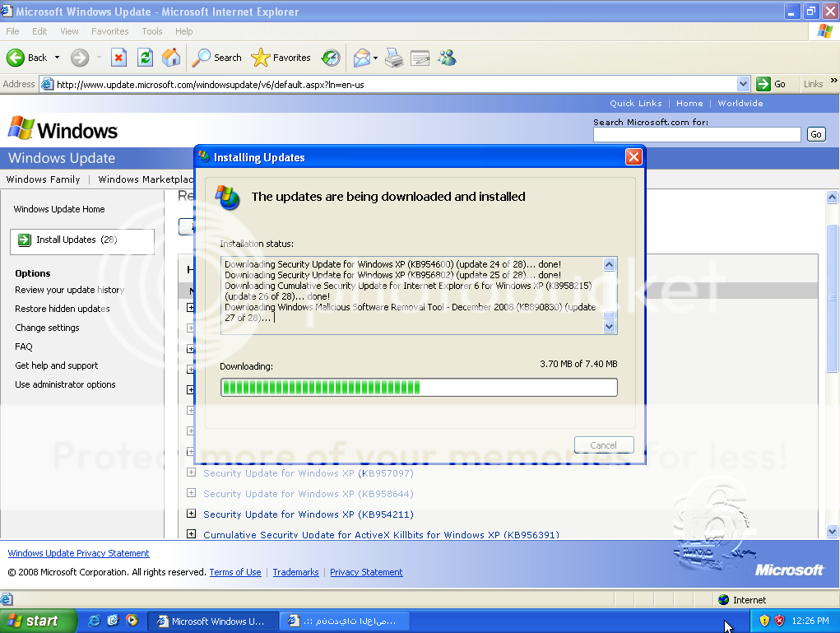Viewport: 840px width, 633px height.
Task: Open the Messenger people icon
Action: pyautogui.click(x=447, y=58)
